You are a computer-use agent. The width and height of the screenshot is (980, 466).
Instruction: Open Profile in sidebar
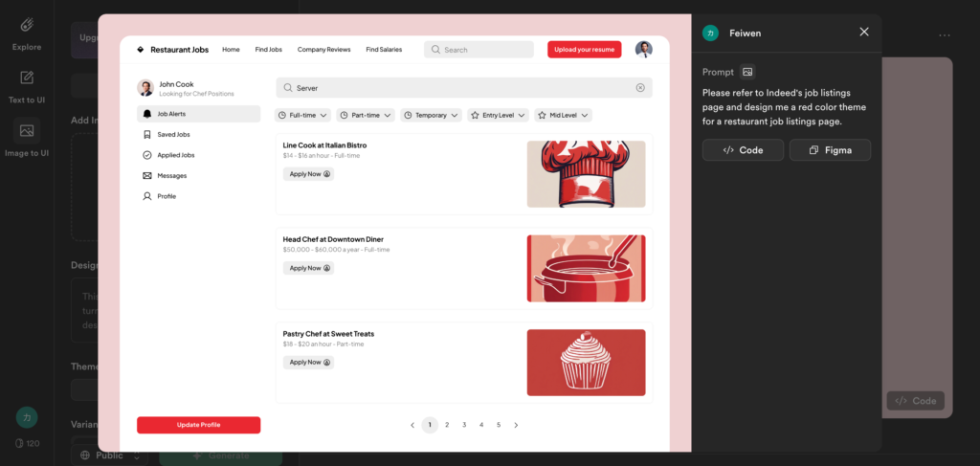point(199,196)
